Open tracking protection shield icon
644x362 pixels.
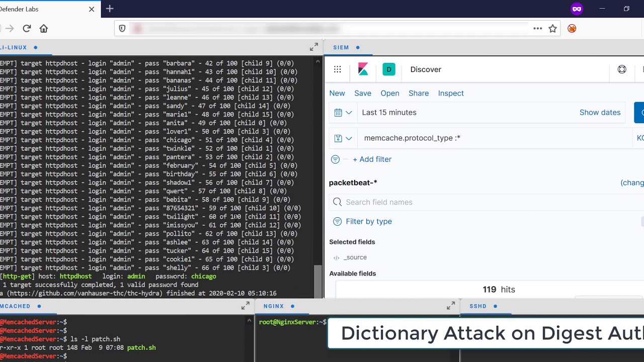point(122,29)
